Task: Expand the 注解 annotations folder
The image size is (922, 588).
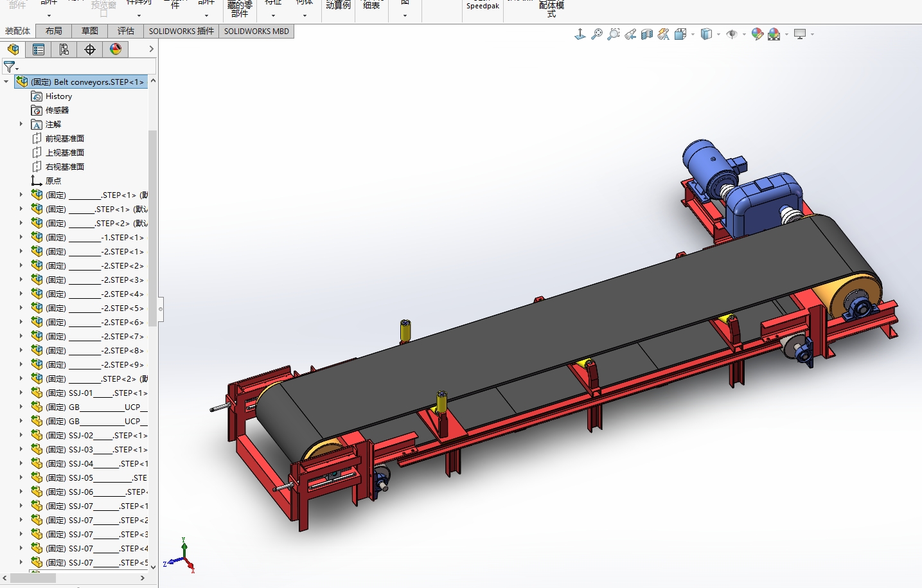Action: 21,124
